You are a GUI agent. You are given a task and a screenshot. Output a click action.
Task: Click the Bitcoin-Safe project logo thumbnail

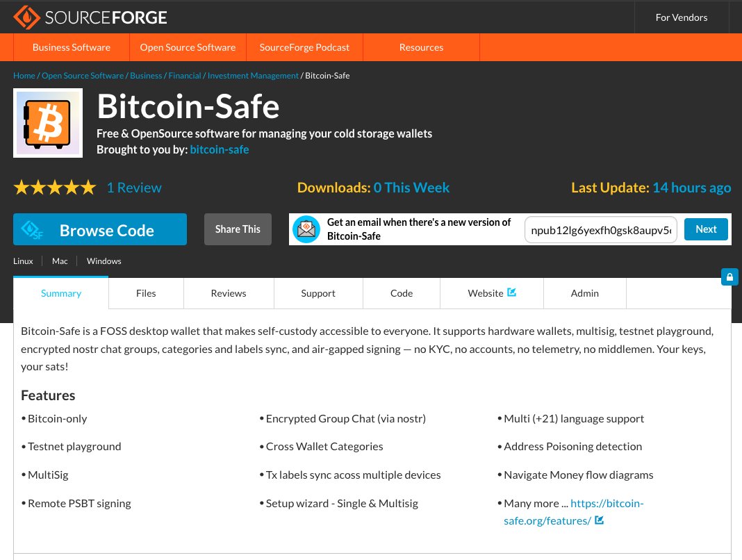(48, 123)
